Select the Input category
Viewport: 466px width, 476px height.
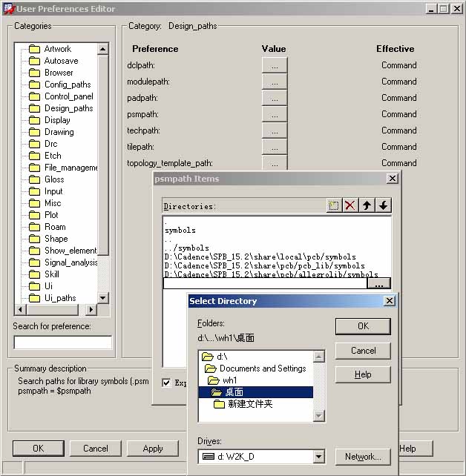[45, 191]
